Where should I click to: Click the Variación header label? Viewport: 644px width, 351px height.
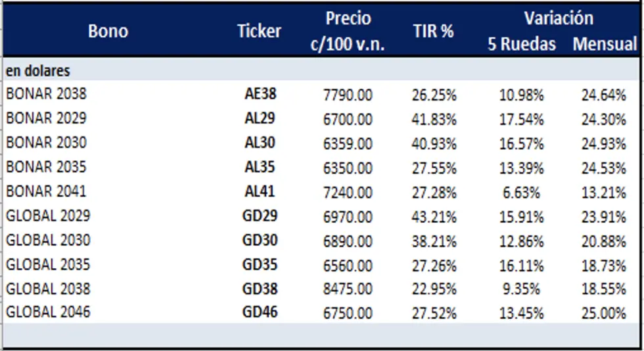pos(559,18)
